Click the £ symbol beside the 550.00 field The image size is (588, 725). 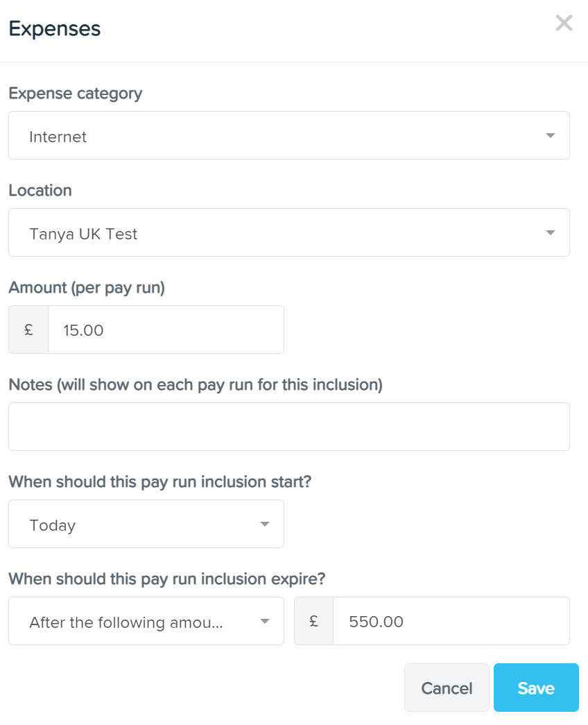pos(314,621)
